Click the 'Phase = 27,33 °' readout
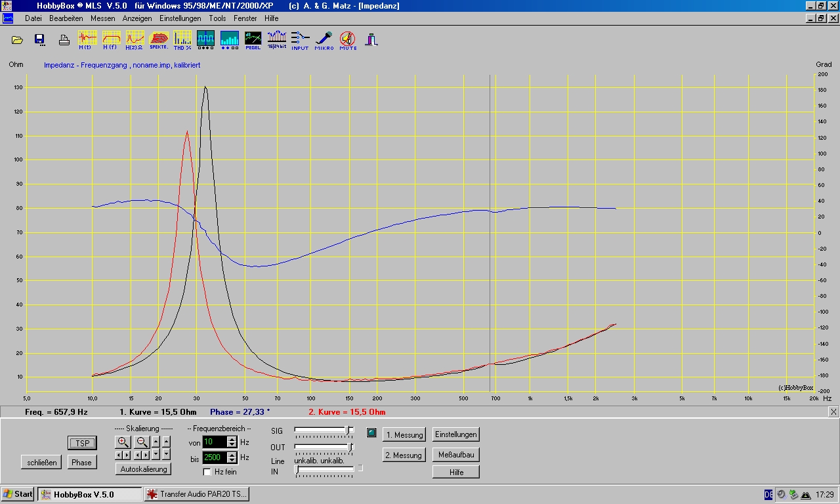This screenshot has width=840, height=504. [240, 412]
